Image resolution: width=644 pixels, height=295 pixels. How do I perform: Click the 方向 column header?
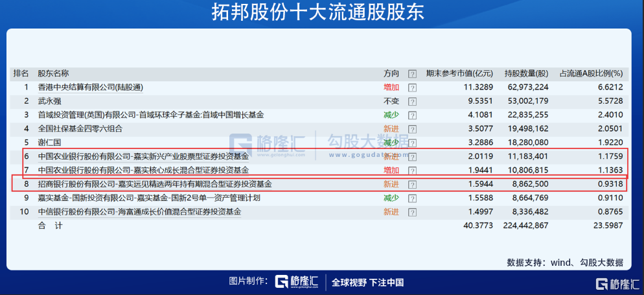(391, 73)
